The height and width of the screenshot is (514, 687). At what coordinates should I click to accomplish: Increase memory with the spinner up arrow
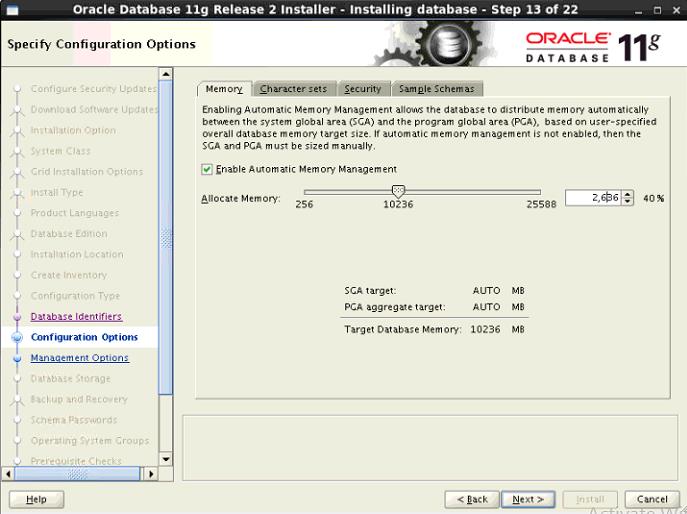(x=627, y=194)
